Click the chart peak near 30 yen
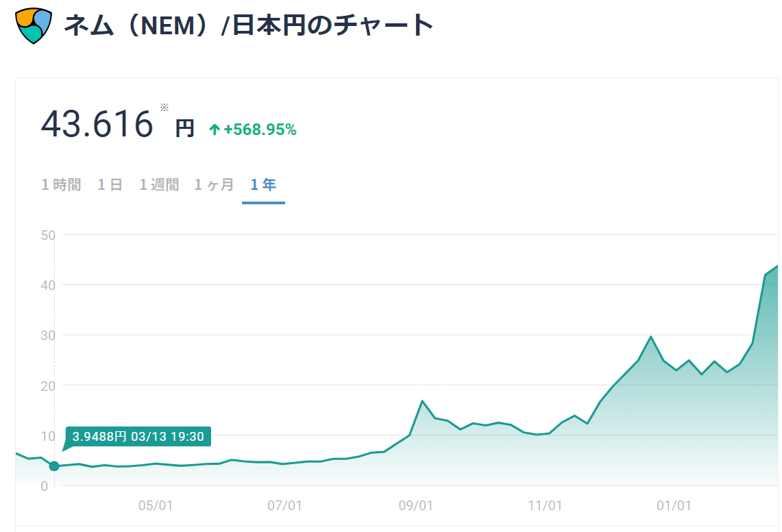782x532 pixels. [x=650, y=336]
